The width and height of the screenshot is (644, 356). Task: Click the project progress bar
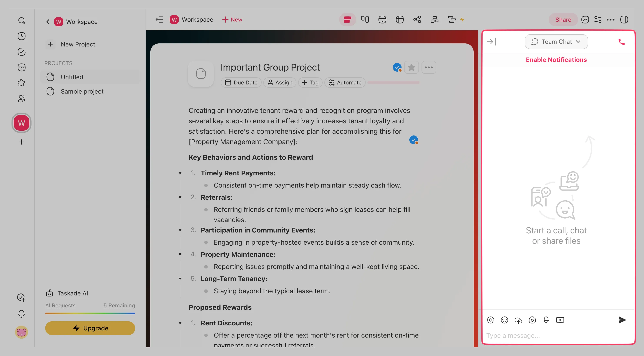pyautogui.click(x=393, y=82)
